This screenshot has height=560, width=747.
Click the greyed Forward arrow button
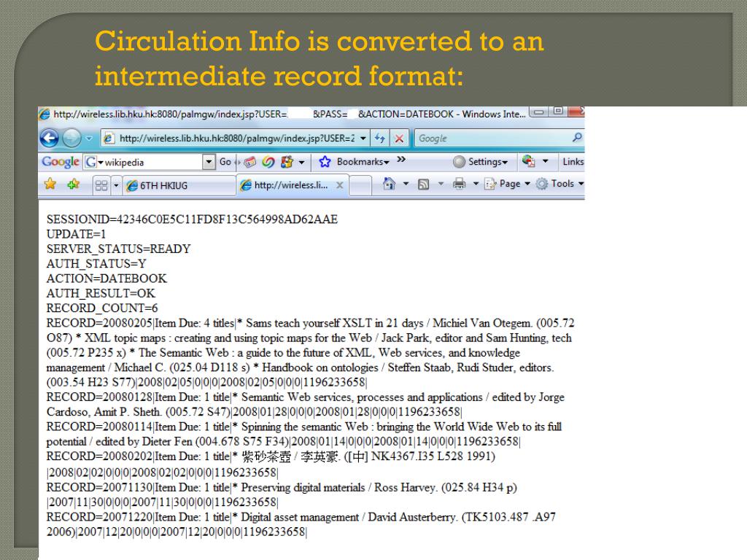pyautogui.click(x=72, y=138)
